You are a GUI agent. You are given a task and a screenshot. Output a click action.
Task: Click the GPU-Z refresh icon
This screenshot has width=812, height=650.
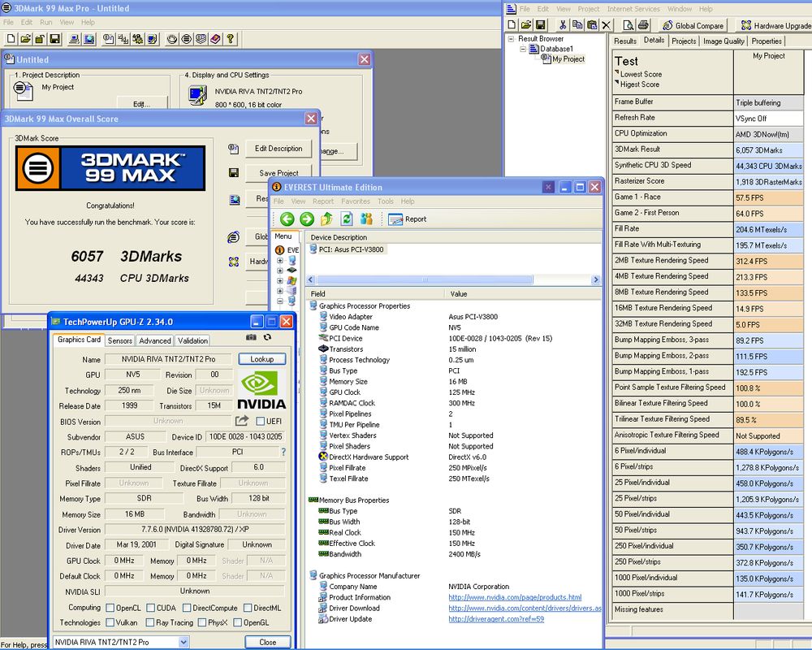coord(267,337)
